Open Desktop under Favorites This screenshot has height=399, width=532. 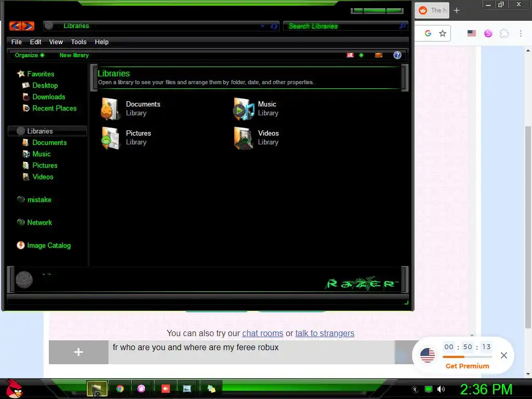40,86
